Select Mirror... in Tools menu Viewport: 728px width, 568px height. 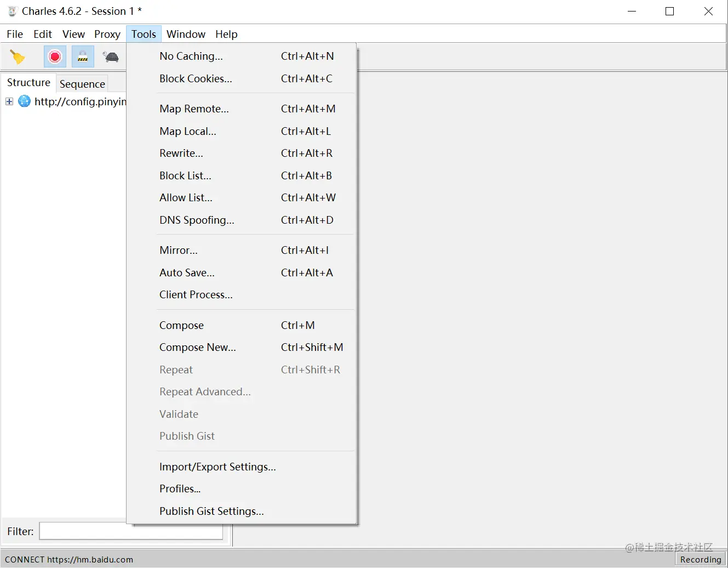242,250
